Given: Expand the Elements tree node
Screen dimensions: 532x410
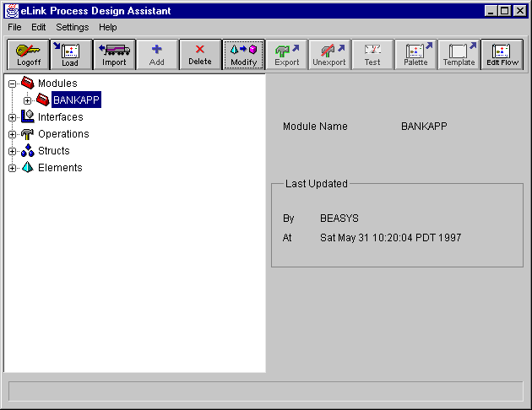Looking at the screenshot, I should click(x=12, y=168).
